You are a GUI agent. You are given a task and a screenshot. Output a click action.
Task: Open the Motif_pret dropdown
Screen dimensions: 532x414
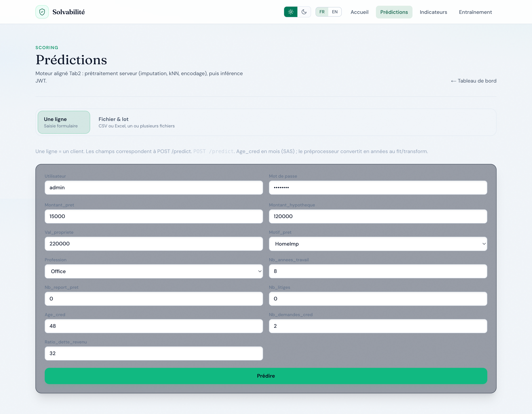(378, 244)
